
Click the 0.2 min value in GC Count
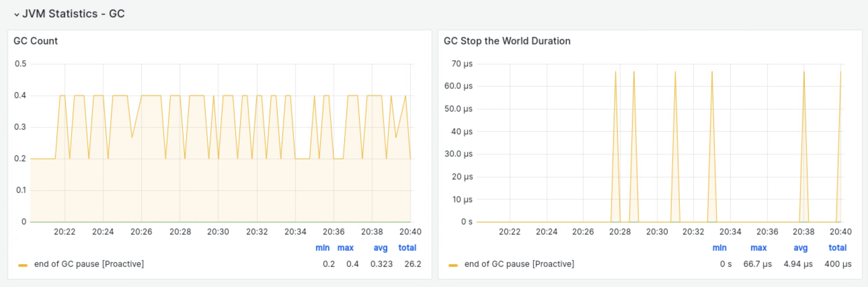point(329,264)
